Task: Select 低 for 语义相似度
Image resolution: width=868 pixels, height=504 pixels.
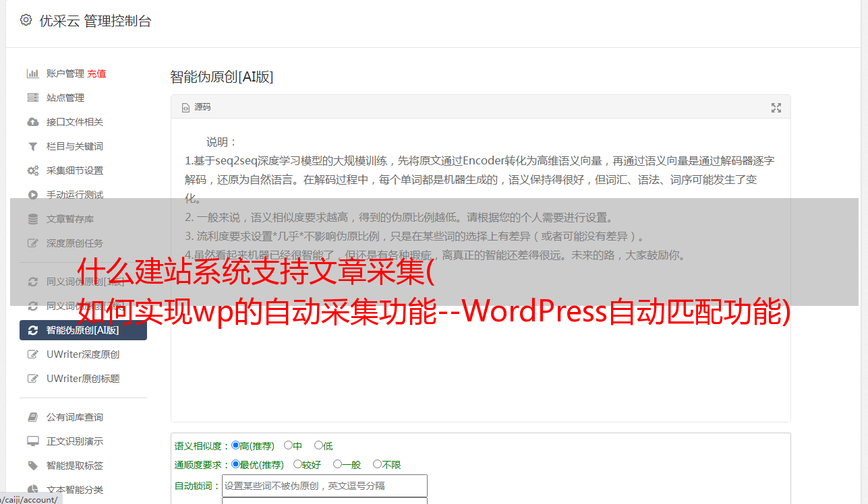Action: (318, 445)
